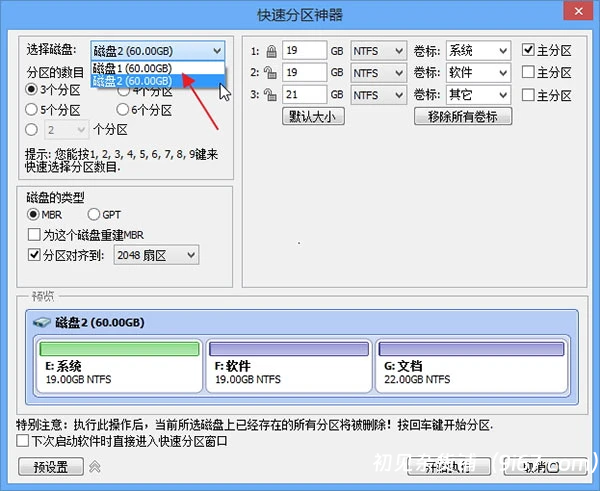The height and width of the screenshot is (491, 600).
Task: Select E: 系统 partition in preview
Action: point(119,366)
